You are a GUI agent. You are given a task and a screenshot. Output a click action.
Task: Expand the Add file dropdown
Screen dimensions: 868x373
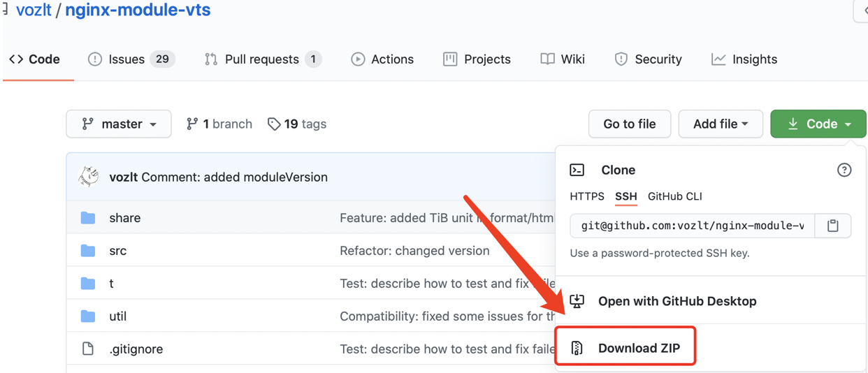point(720,124)
